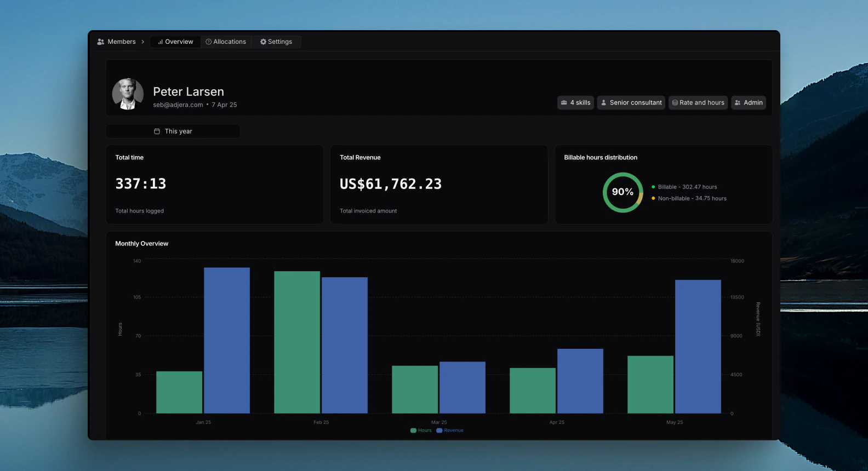Toggle the Hours series in chart legend
The width and height of the screenshot is (868, 471).
pyautogui.click(x=421, y=430)
